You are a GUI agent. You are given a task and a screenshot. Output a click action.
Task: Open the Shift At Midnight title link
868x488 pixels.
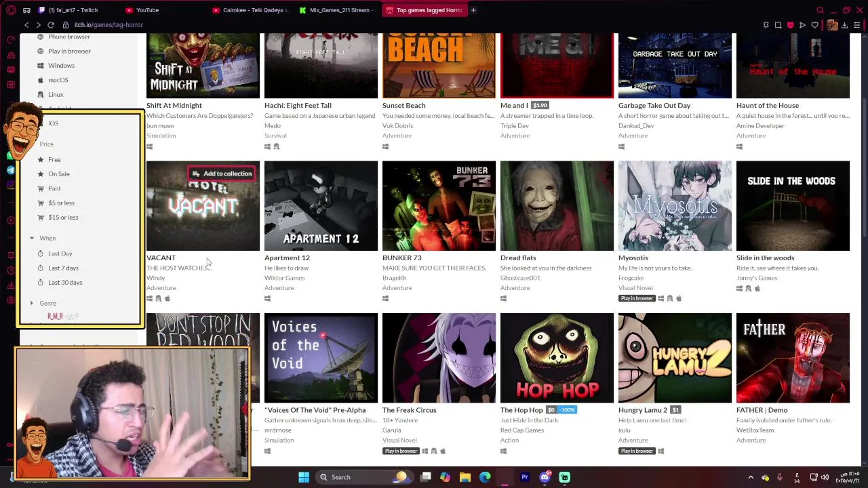coord(174,106)
